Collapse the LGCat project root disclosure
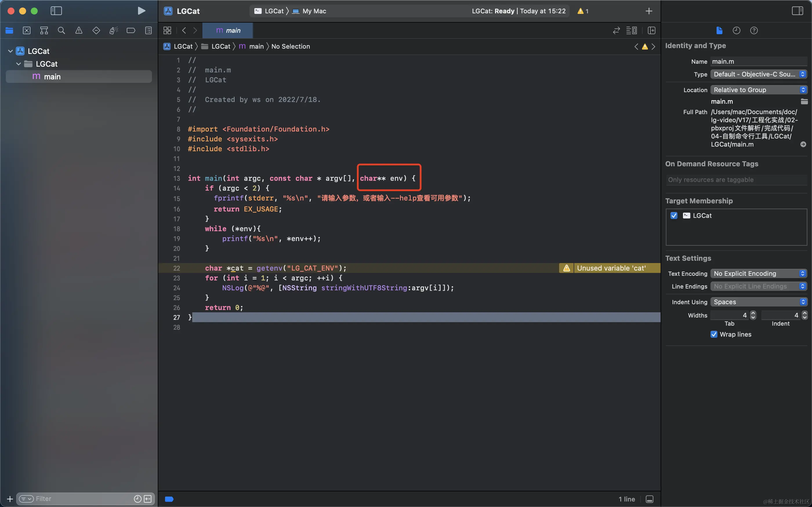This screenshot has height=507, width=812. pos(10,51)
